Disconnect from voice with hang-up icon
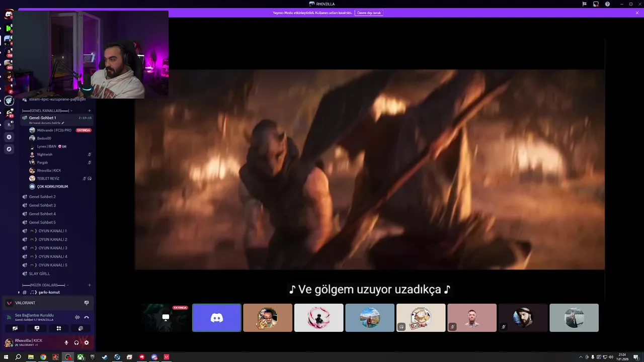644x362 pixels. [x=87, y=317]
